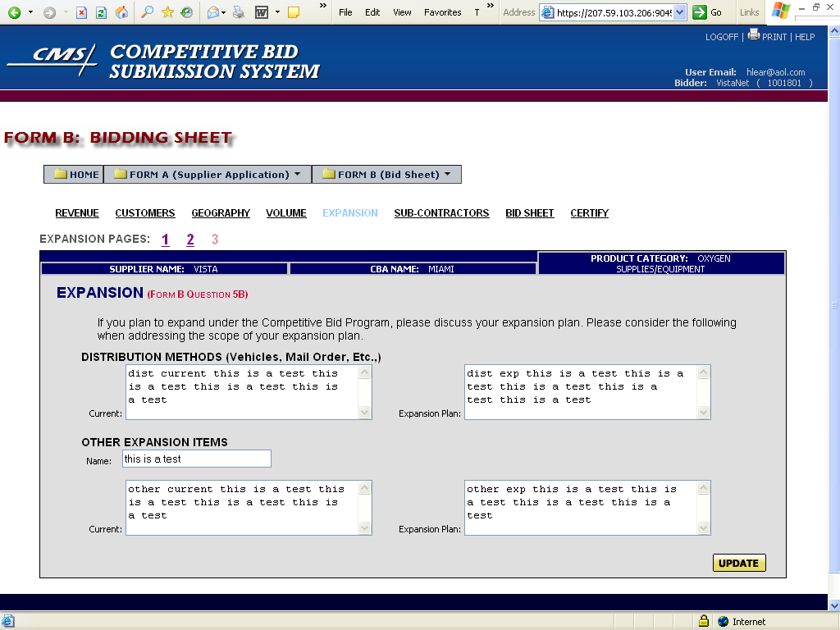Open the BID SHEET tab
The image size is (840, 630).
(x=530, y=213)
